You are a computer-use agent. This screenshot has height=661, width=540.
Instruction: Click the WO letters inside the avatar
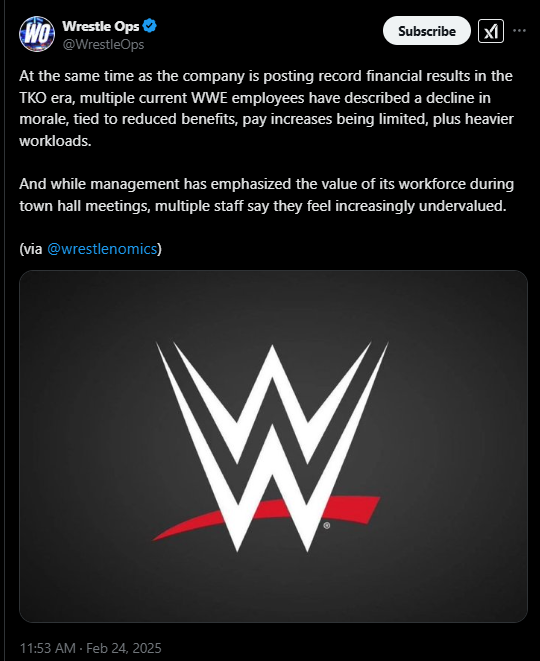pyautogui.click(x=37, y=34)
